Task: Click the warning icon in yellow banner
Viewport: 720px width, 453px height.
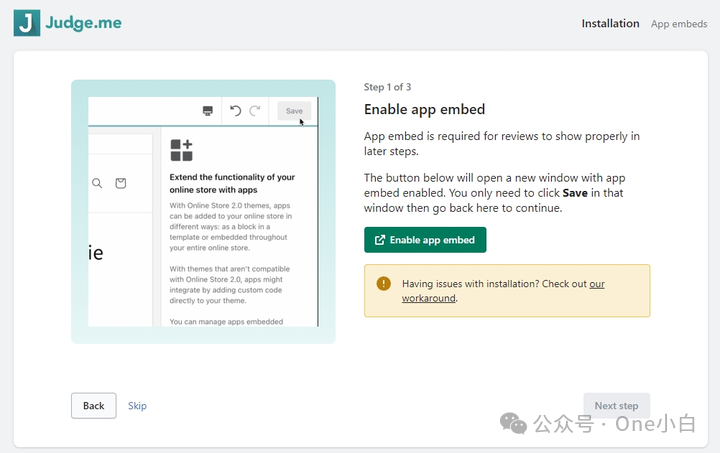Action: (384, 284)
